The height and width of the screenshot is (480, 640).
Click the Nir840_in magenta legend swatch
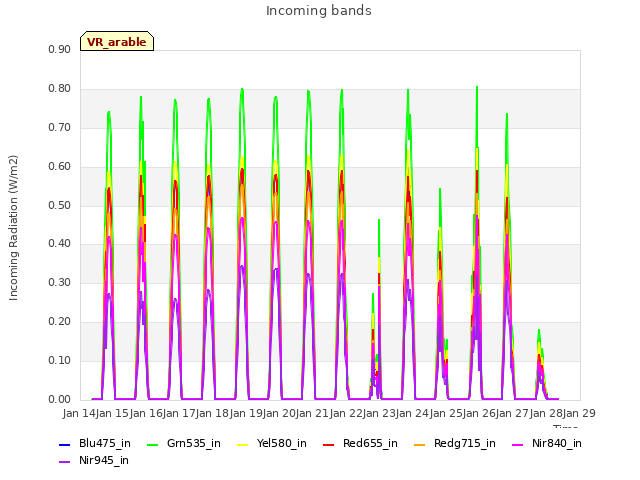pos(518,444)
